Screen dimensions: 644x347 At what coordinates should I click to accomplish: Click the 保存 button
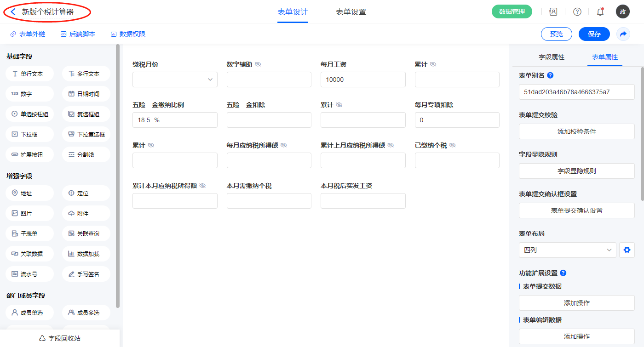pyautogui.click(x=594, y=34)
